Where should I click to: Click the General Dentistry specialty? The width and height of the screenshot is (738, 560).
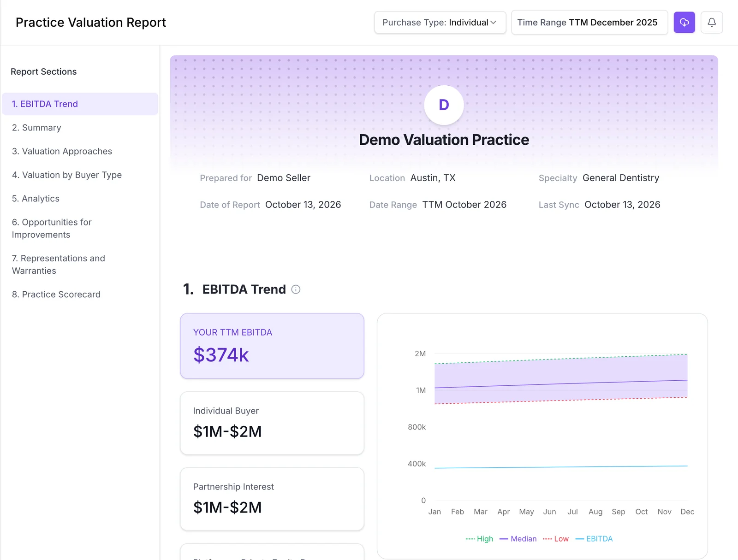pyautogui.click(x=621, y=178)
